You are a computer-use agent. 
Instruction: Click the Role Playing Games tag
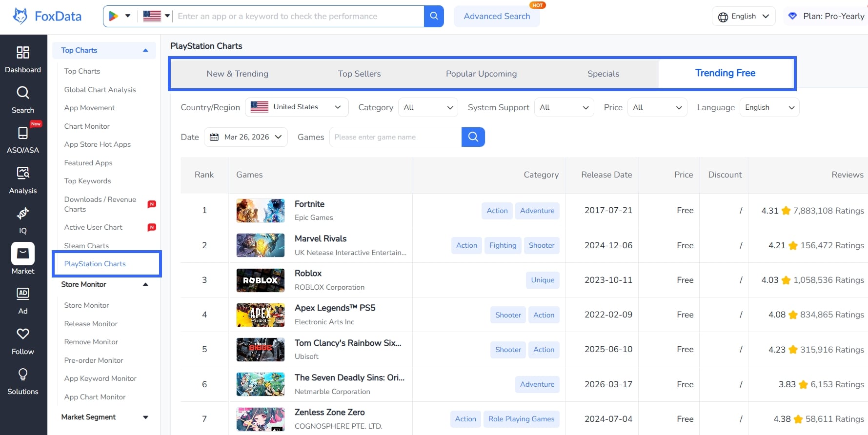[521, 419]
